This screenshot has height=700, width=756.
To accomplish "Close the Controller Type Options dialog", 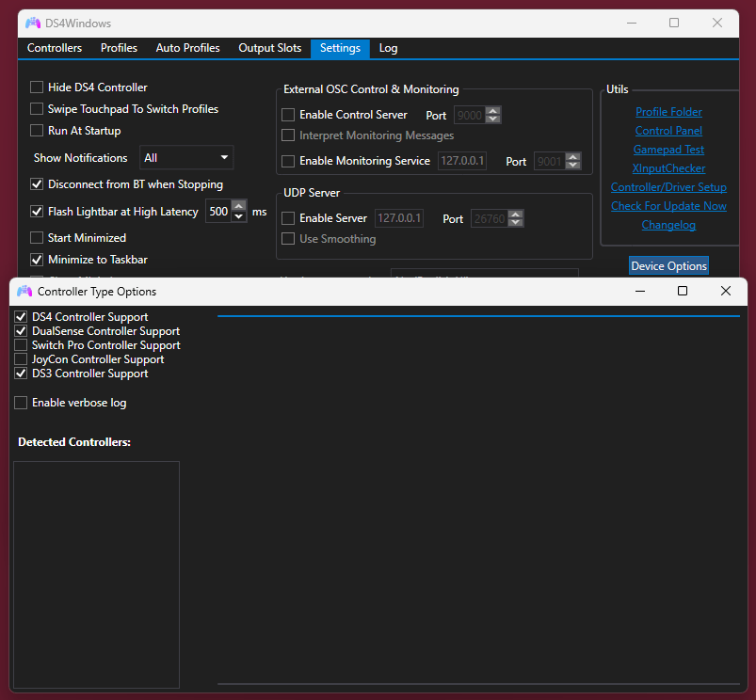I will coord(725,292).
